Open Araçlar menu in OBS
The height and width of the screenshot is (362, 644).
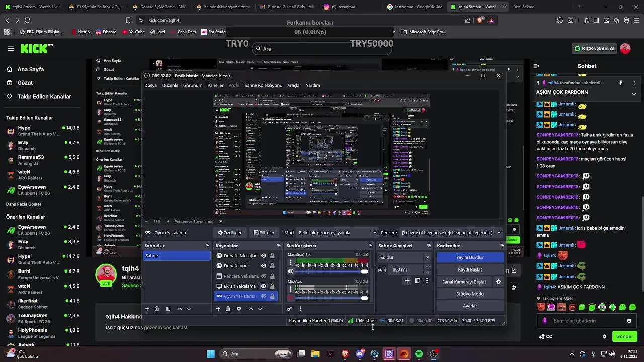(x=294, y=86)
